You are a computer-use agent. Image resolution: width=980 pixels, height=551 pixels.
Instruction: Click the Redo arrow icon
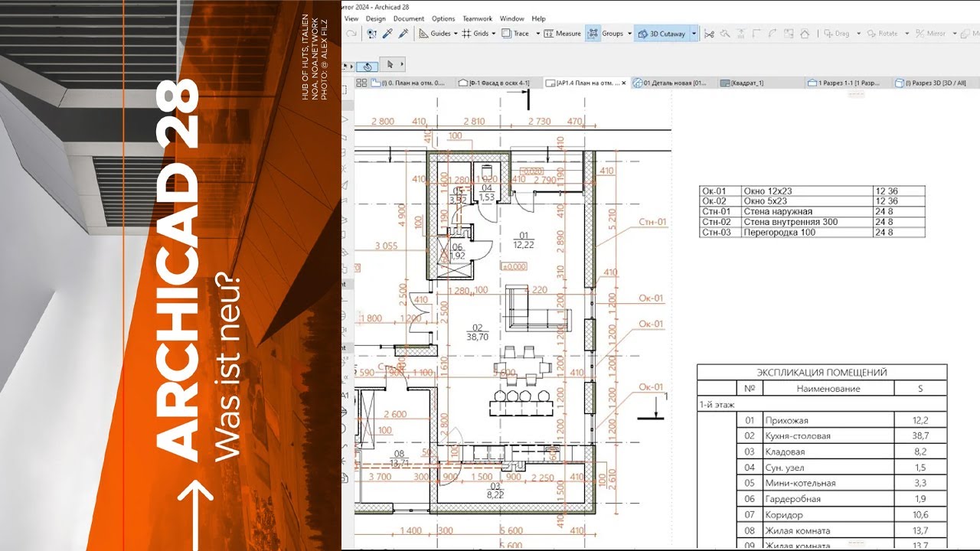point(351,34)
